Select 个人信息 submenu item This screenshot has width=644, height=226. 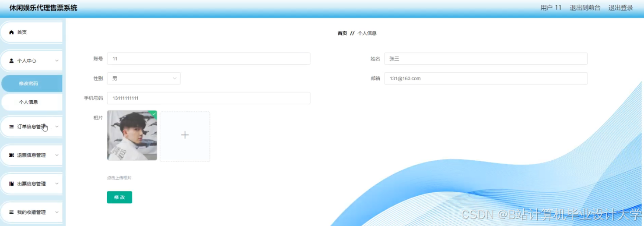(31, 102)
